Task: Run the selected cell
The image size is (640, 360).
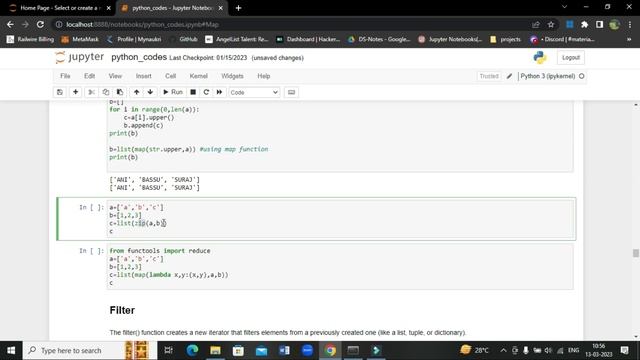Action: 173,92
